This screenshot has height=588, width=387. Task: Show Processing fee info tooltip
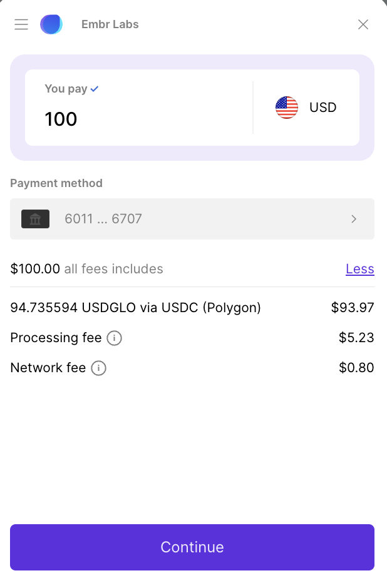pyautogui.click(x=114, y=338)
